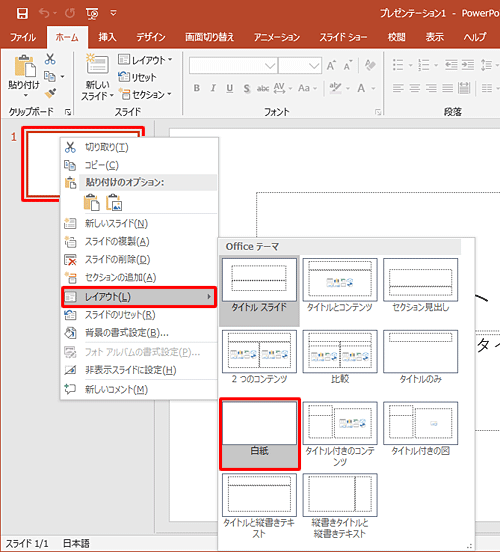Click the Cut scissors icon in ribbon
The height and width of the screenshot is (552, 500).
pos(50,59)
